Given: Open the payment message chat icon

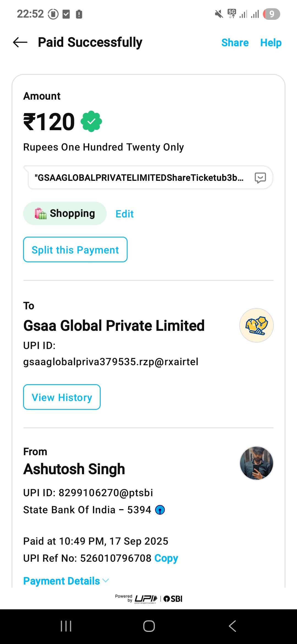Looking at the screenshot, I should [260, 178].
